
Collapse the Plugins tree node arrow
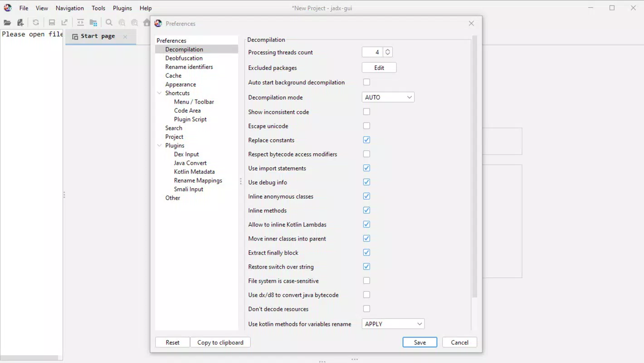point(159,146)
